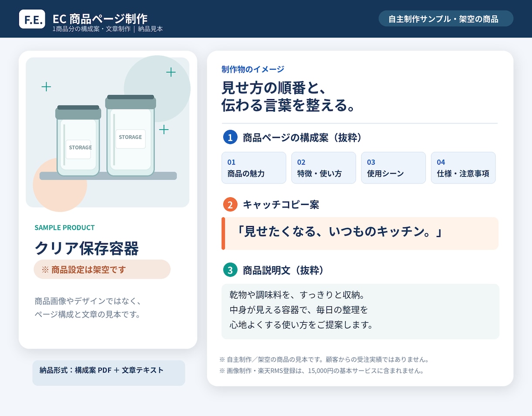
Task: Click the line 心地よくする使い方をご提案します。
Action: (x=301, y=325)
